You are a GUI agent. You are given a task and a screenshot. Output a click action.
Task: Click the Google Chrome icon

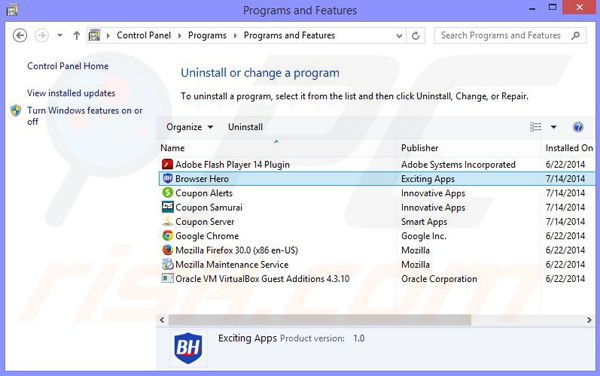click(167, 236)
